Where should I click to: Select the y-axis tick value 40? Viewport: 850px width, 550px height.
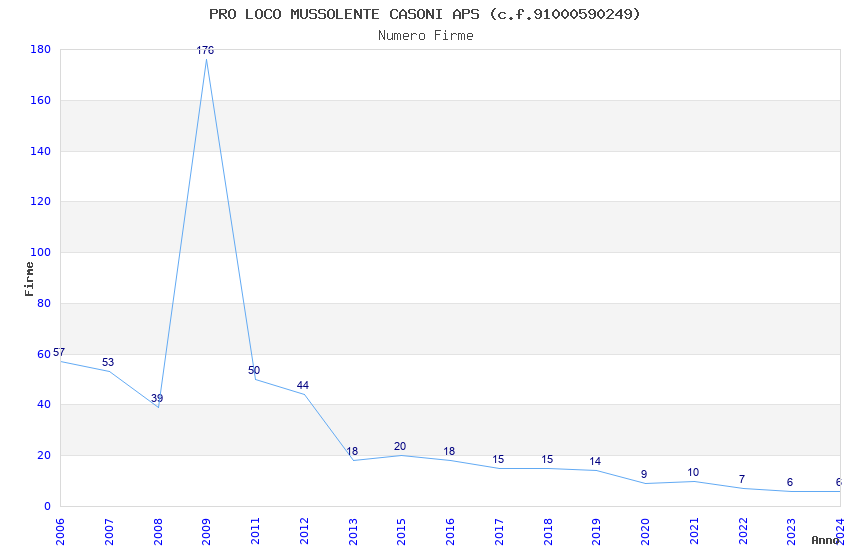[x=44, y=404]
